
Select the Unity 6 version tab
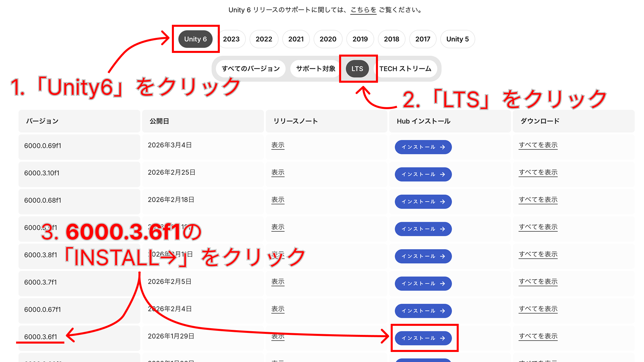[x=195, y=39]
